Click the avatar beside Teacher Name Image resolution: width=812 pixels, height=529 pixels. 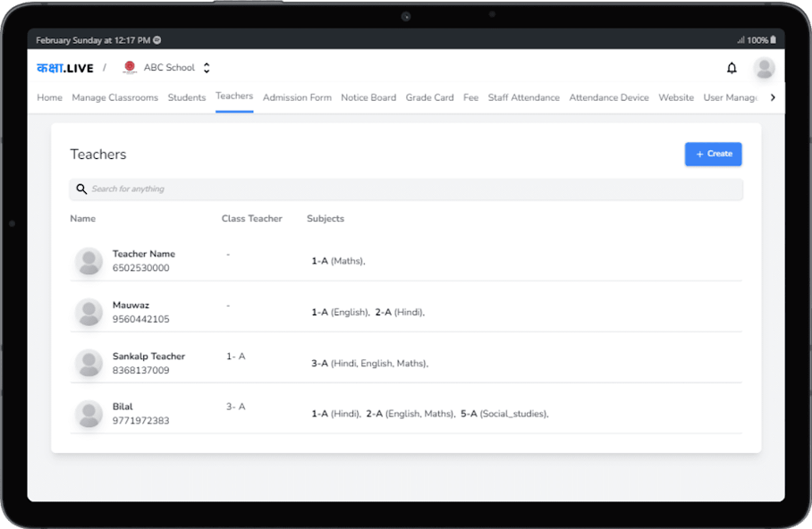[89, 261]
